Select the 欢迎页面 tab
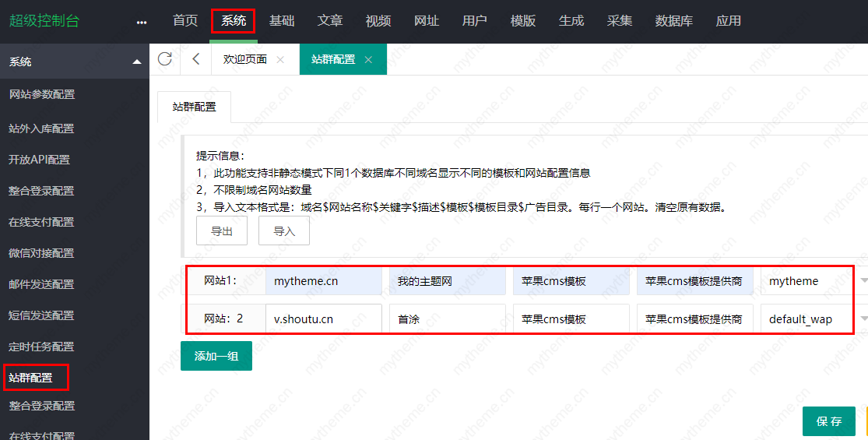The width and height of the screenshot is (868, 440). [245, 59]
